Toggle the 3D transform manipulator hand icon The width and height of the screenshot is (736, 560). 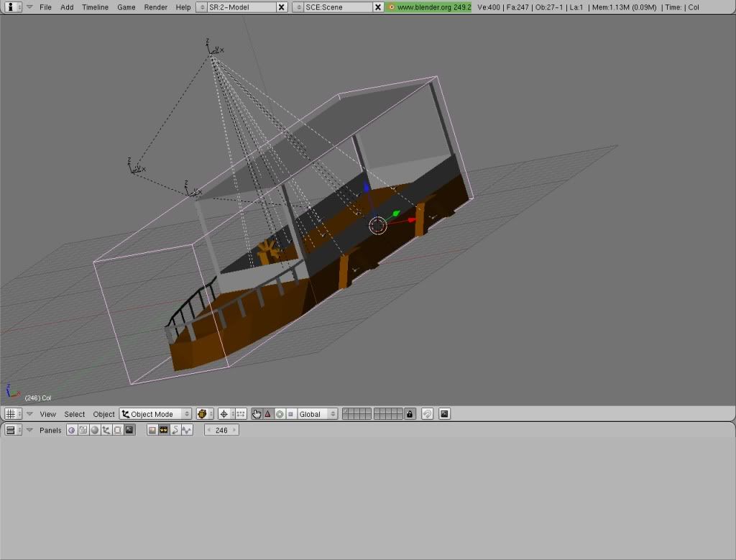[257, 414]
